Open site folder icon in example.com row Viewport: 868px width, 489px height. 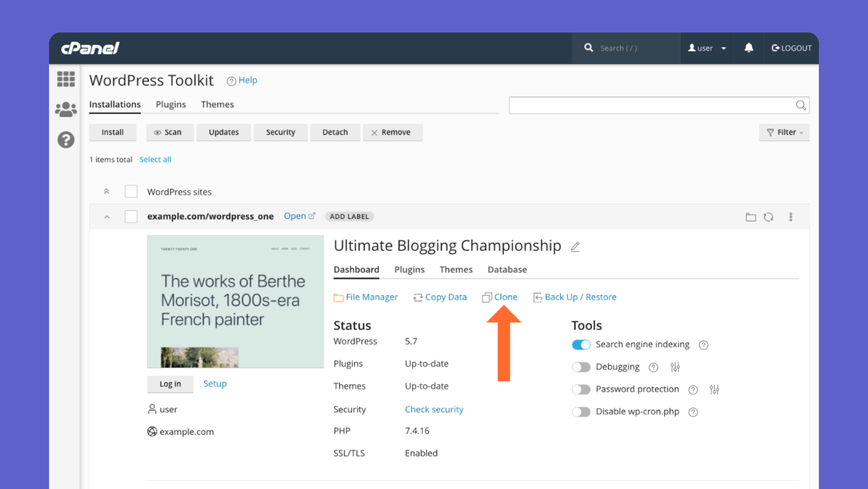(751, 217)
